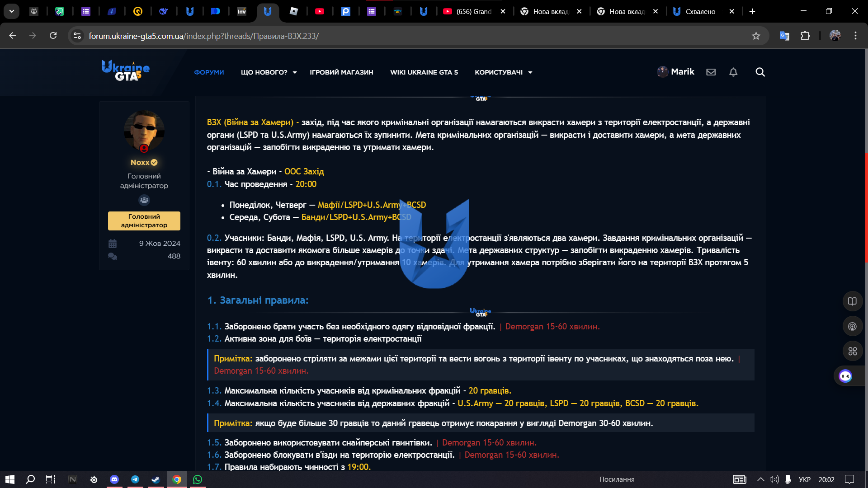Screen dimensions: 868x488
Task: Select the ЩО НОВОГО? navigation item
Action: tap(264, 72)
